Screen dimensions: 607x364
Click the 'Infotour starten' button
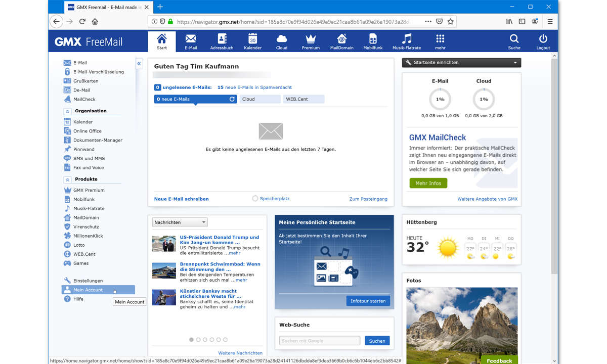368,301
